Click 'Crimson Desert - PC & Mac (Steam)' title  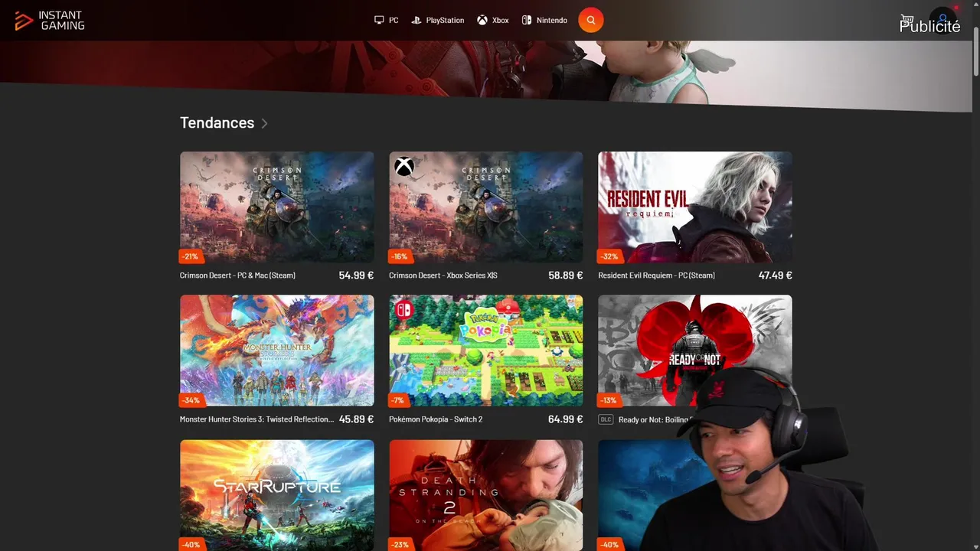coord(237,275)
